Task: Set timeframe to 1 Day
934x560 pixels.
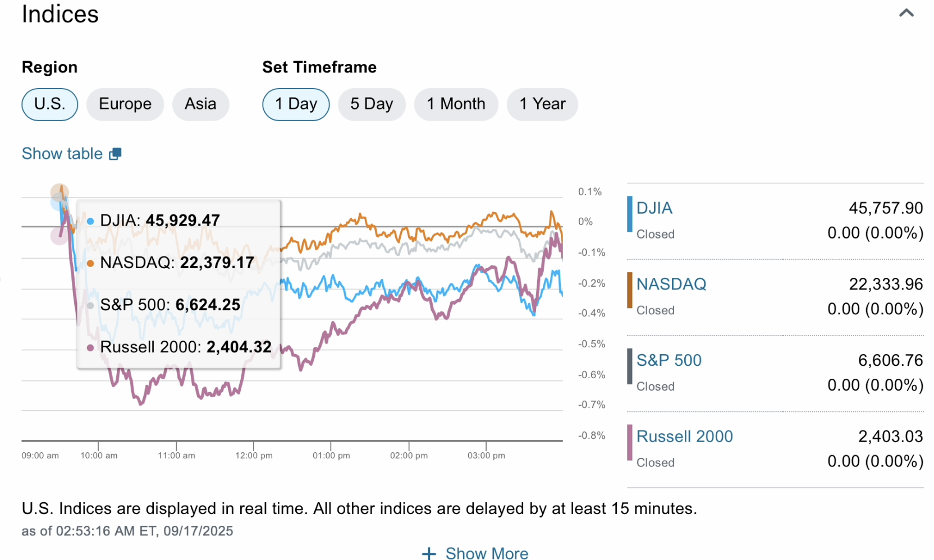Action: click(x=296, y=104)
